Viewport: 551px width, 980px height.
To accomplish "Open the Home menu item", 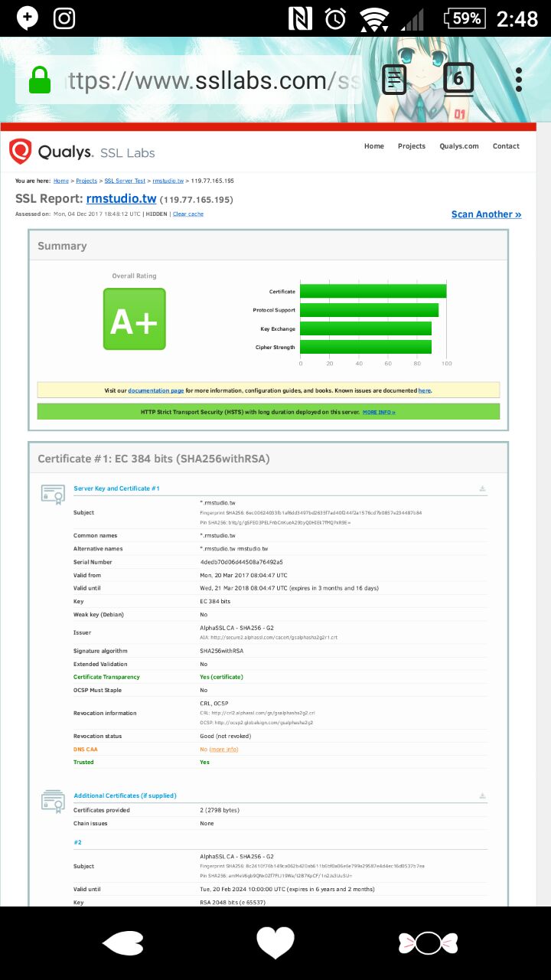I will 373,146.
